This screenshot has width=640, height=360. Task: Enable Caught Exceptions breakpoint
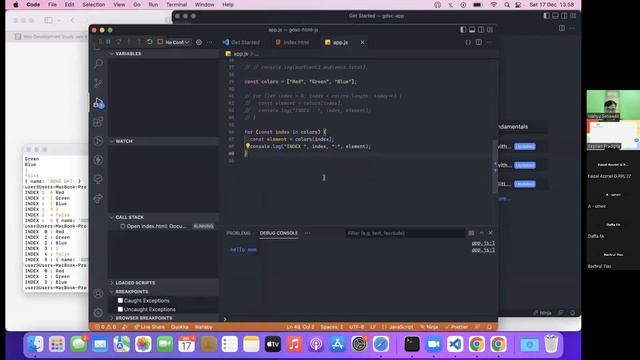click(x=120, y=300)
